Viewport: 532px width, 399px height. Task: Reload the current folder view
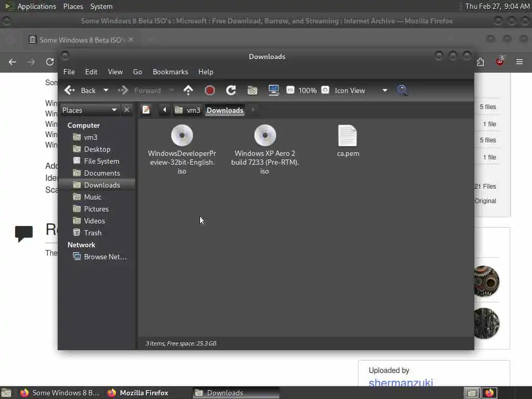tap(231, 90)
